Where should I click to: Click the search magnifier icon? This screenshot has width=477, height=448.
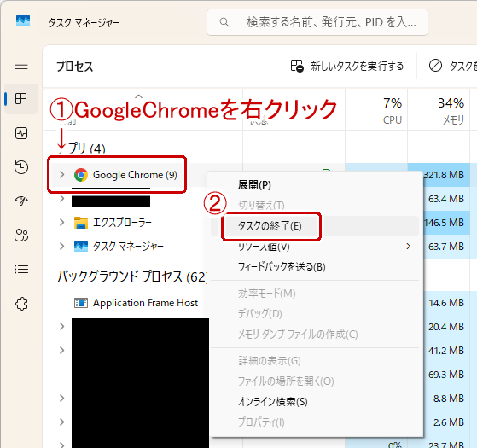point(224,22)
